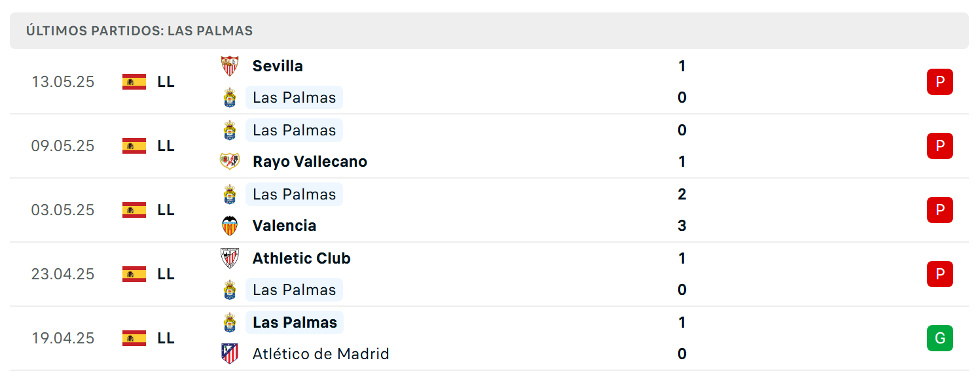
Task: Open the Valencia team link
Action: pyautogui.click(x=284, y=226)
